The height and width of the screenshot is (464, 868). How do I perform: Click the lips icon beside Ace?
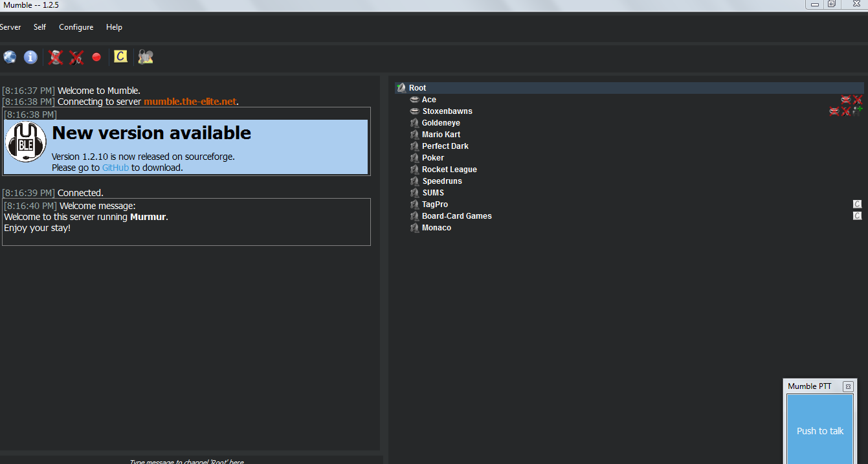414,100
